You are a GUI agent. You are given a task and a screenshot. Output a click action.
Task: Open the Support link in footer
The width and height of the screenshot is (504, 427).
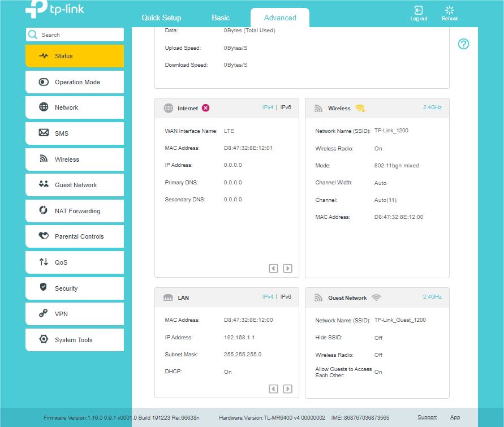427,417
